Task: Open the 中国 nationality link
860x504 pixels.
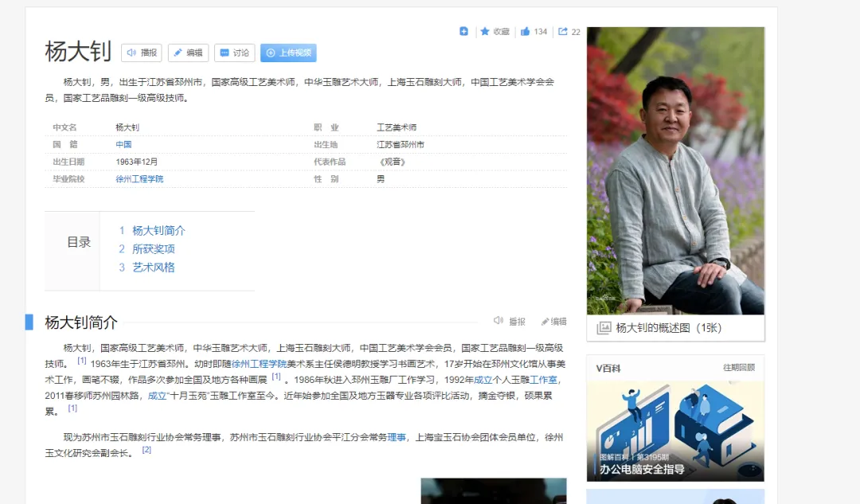Action: (x=123, y=144)
